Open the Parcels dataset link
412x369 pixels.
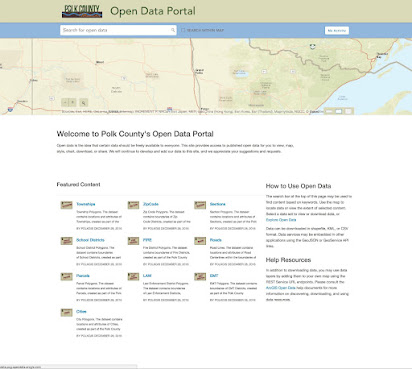pyautogui.click(x=83, y=276)
